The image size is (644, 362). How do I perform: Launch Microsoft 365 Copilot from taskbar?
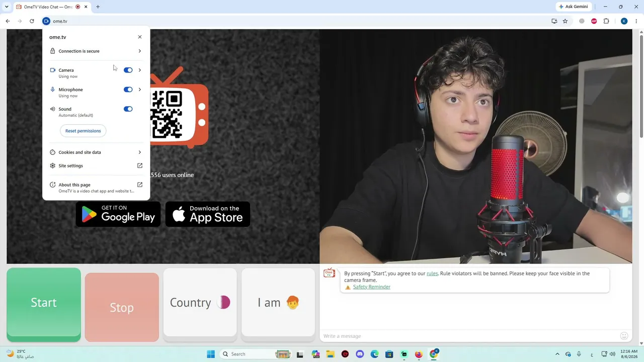[315, 354]
